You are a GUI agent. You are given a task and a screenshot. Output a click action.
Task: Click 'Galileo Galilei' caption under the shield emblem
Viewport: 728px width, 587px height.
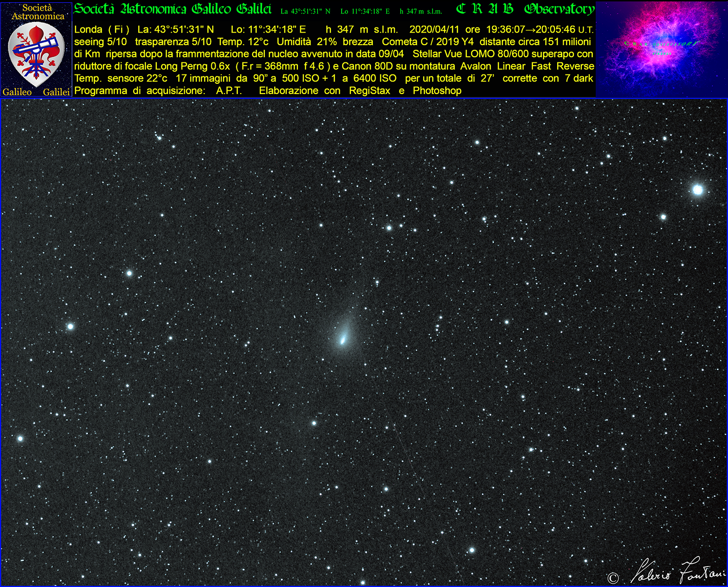pyautogui.click(x=36, y=92)
